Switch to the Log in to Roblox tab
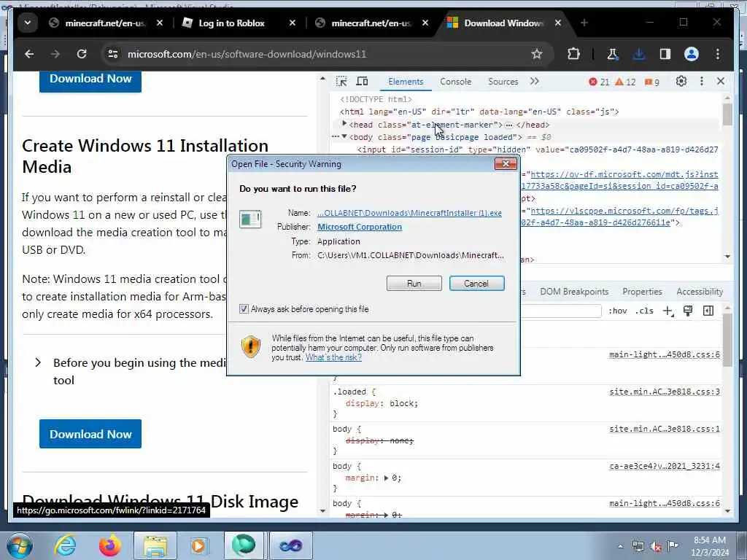The height and width of the screenshot is (560, 747). coord(231,23)
